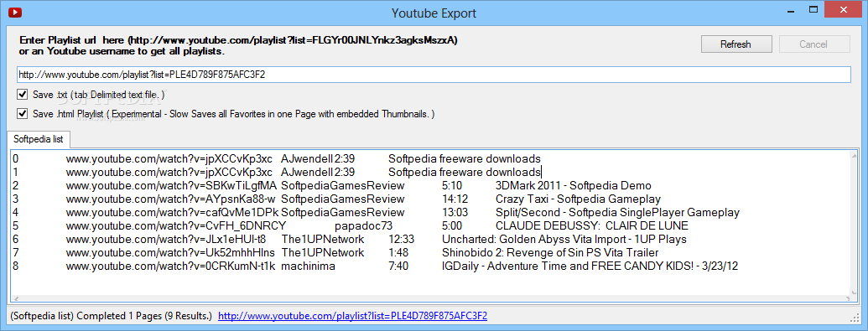868x331 pixels.
Task: Click in the playlist URL input field
Action: click(434, 75)
